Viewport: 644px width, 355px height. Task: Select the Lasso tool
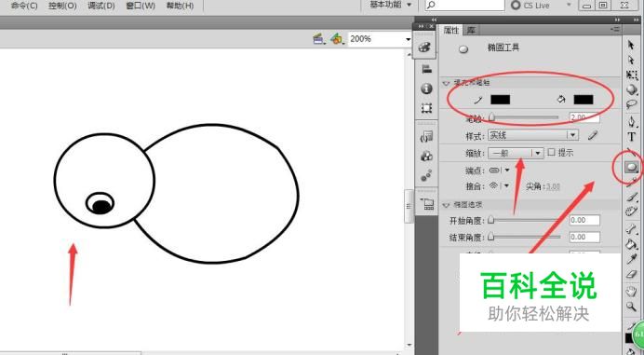(632, 104)
